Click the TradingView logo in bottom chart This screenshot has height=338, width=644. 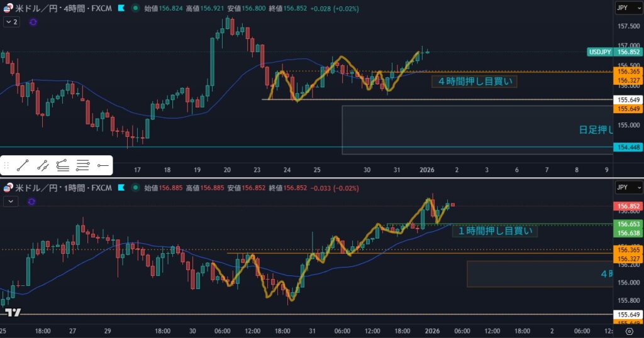coord(13,312)
